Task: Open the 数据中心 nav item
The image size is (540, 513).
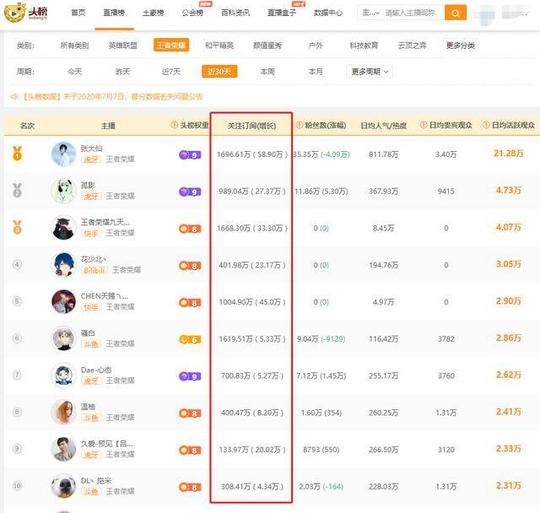Action: [x=328, y=13]
